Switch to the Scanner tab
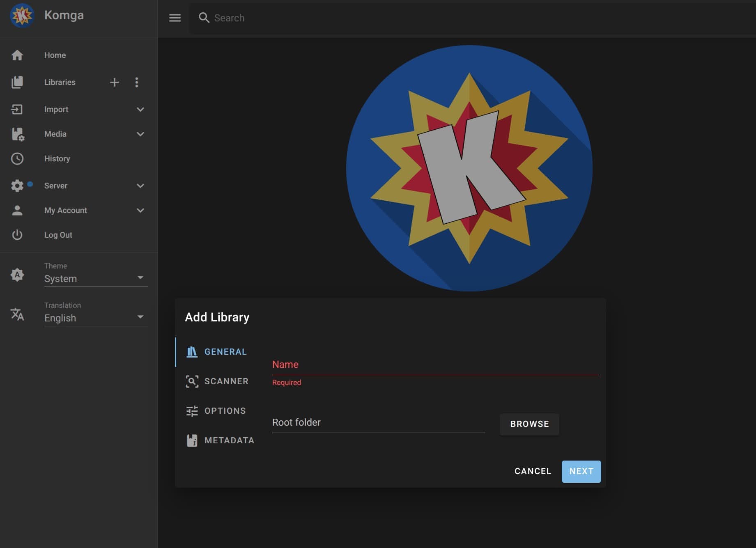 [218, 381]
